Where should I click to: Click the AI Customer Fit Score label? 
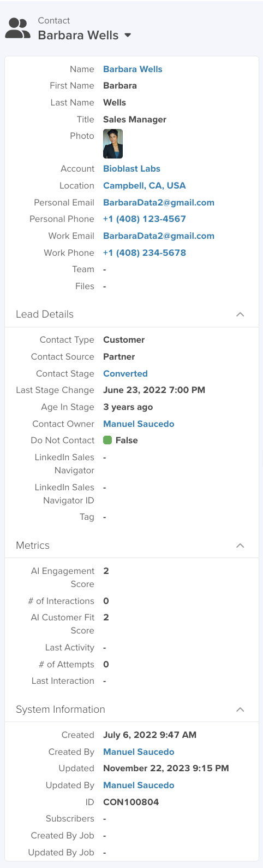pyautogui.click(x=63, y=624)
